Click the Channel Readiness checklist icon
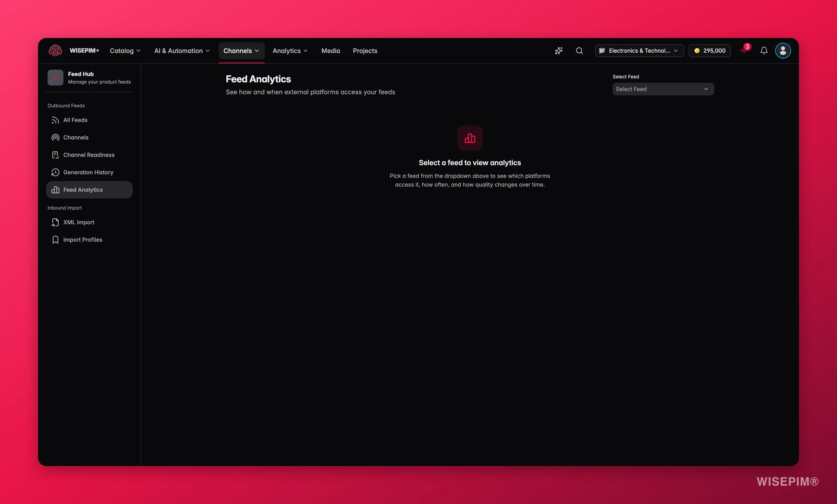This screenshot has width=837, height=504. [x=55, y=155]
